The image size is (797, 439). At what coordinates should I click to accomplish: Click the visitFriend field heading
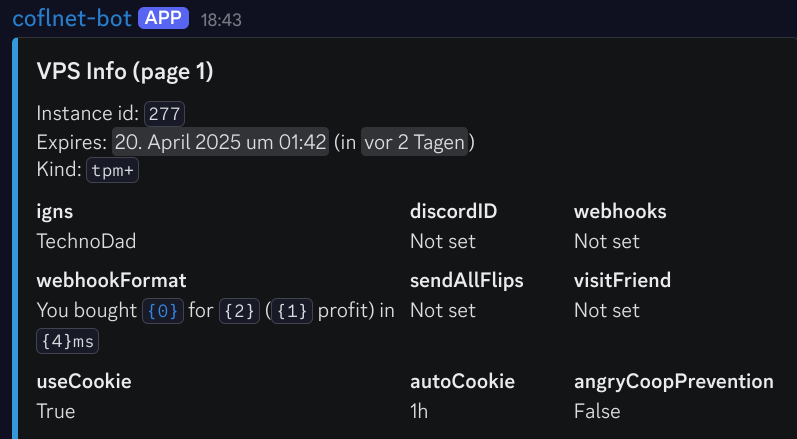[x=622, y=280]
